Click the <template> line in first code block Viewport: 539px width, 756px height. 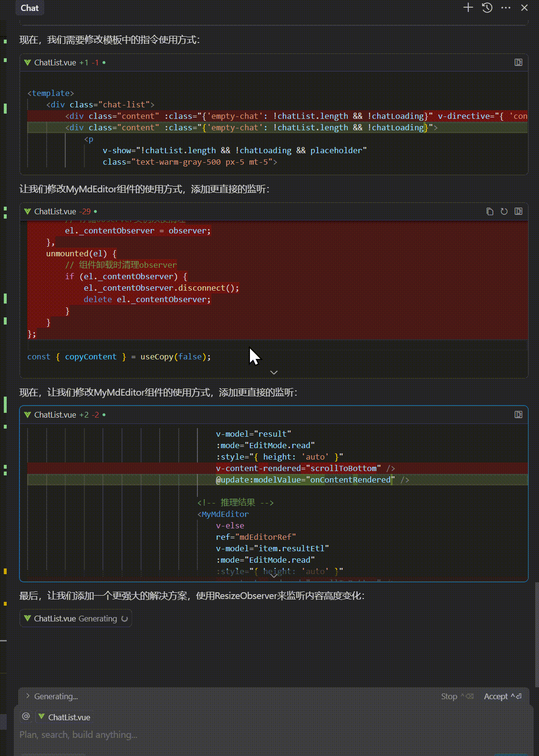(x=51, y=93)
